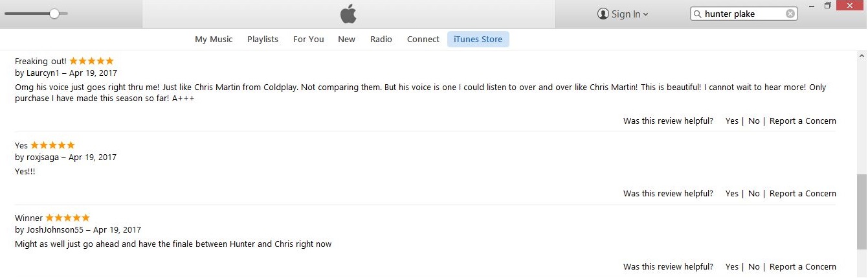Click the Apple logo in the header
Screen dimensions: 868x278
click(348, 13)
